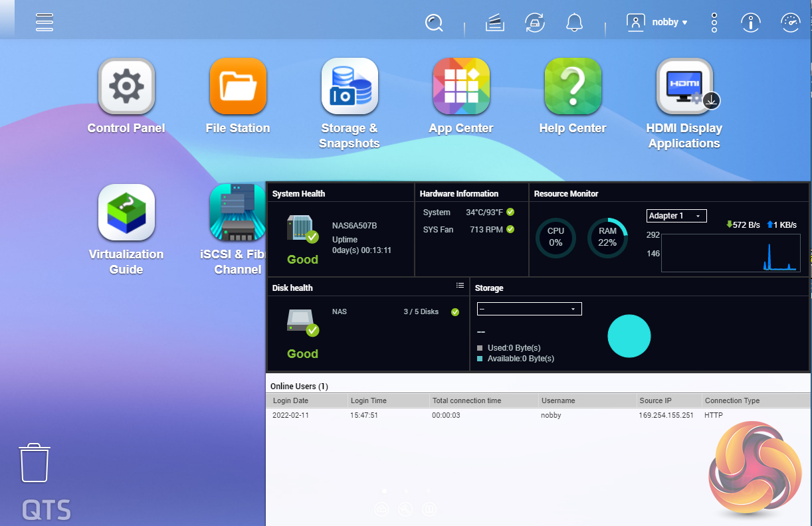812x526 pixels.
Task: Open the Help Center
Action: (x=573, y=86)
